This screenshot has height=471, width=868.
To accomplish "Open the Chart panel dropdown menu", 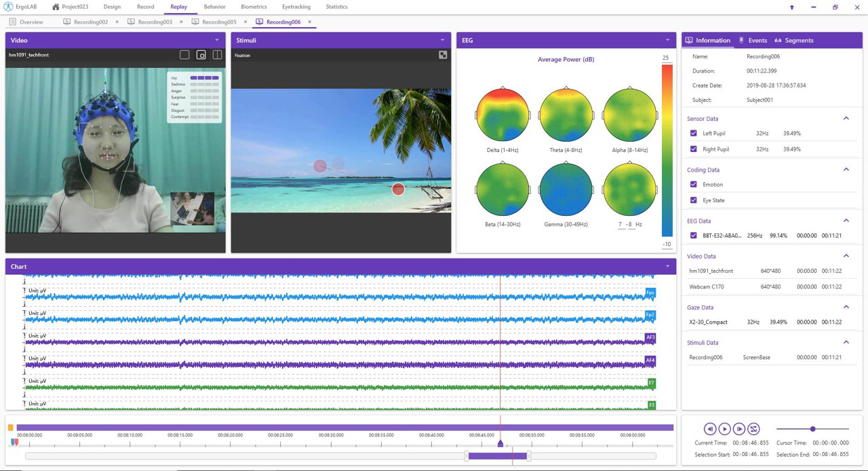I will pos(667,266).
